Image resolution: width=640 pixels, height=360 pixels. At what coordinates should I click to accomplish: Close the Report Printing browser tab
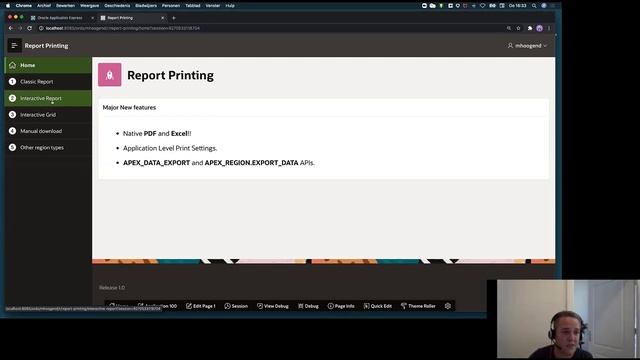[162, 18]
